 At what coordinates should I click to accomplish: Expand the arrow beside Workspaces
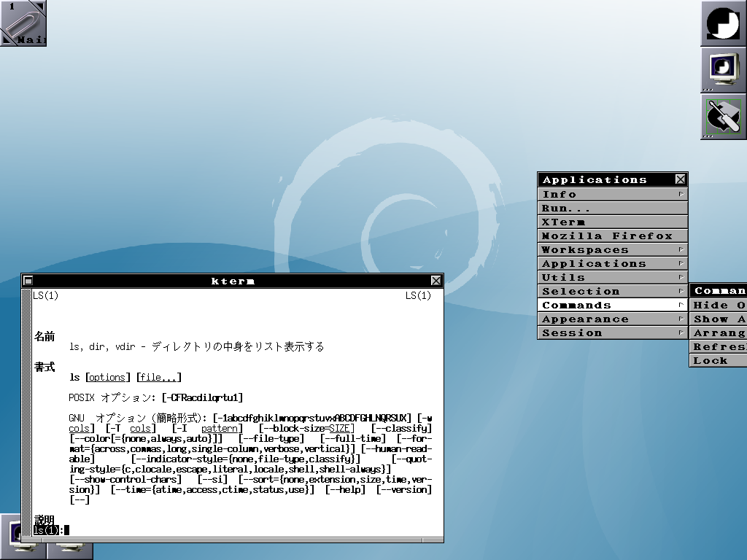681,249
